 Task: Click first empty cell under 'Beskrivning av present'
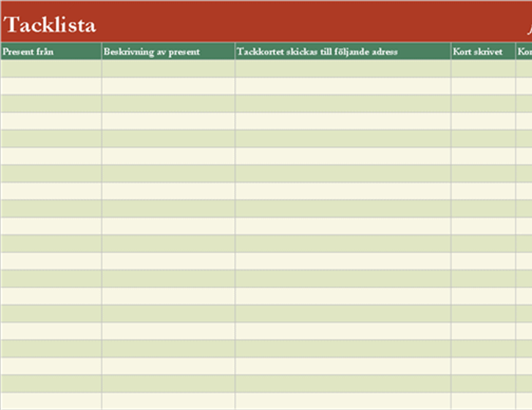point(168,69)
